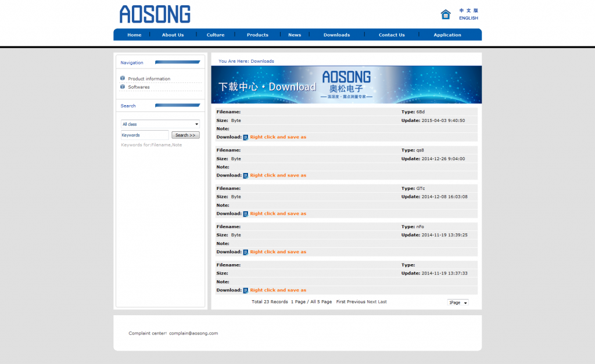This screenshot has width=595, height=364.
Task: Open the Home menu item
Action: tap(134, 35)
